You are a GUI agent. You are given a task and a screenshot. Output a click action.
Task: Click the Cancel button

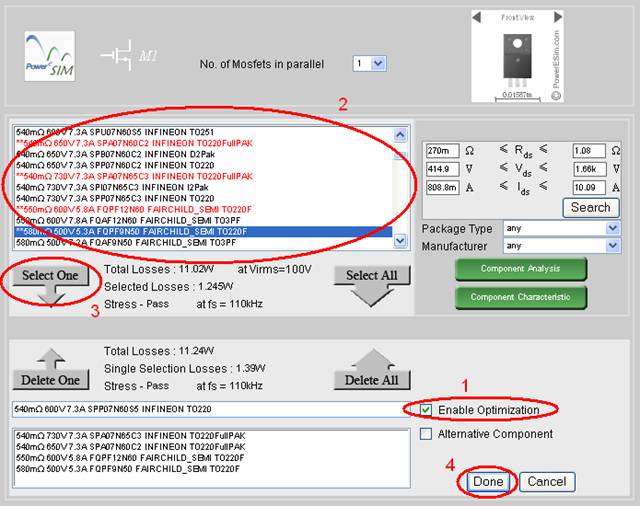[547, 482]
